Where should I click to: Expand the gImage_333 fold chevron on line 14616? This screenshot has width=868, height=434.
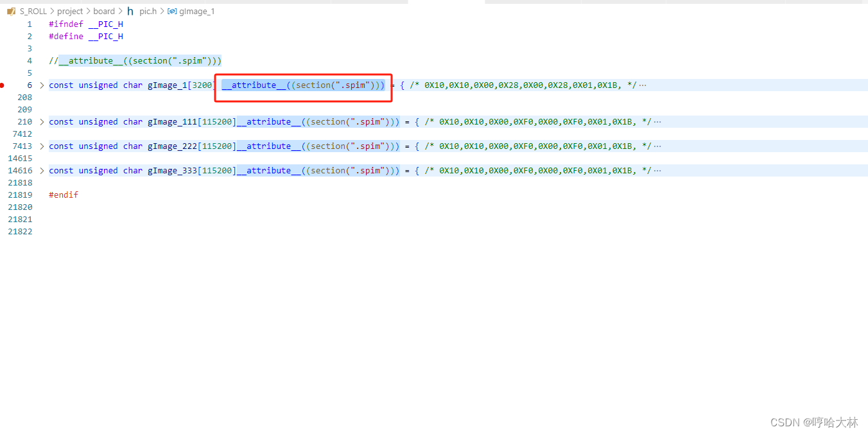click(42, 171)
